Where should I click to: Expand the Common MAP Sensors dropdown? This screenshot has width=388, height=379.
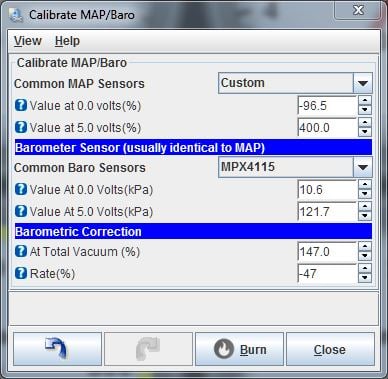[x=363, y=83]
